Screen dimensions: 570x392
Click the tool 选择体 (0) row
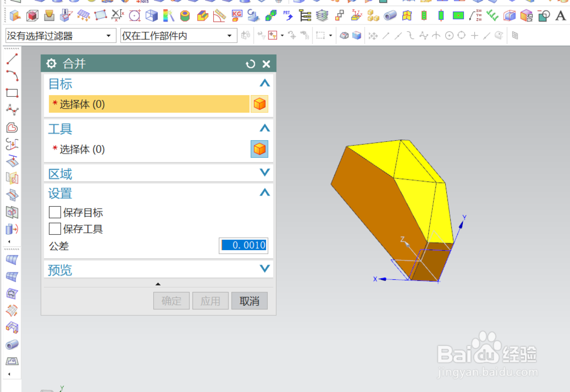click(149, 149)
